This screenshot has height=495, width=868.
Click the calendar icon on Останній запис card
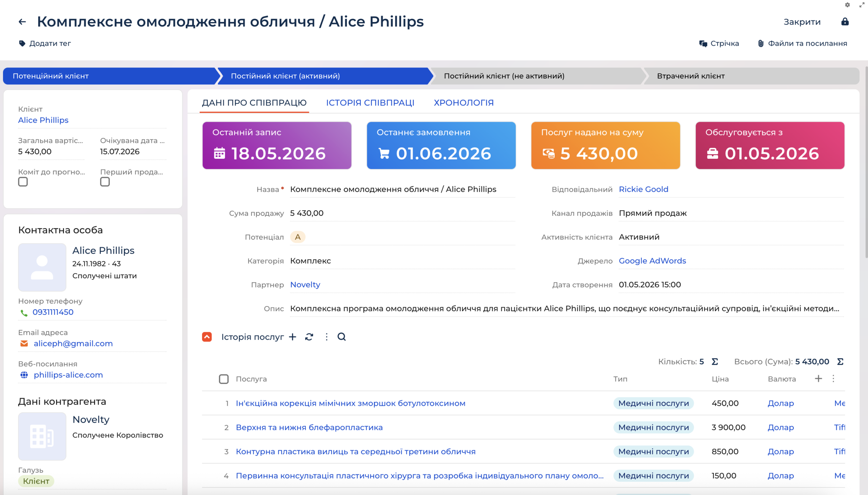click(219, 153)
